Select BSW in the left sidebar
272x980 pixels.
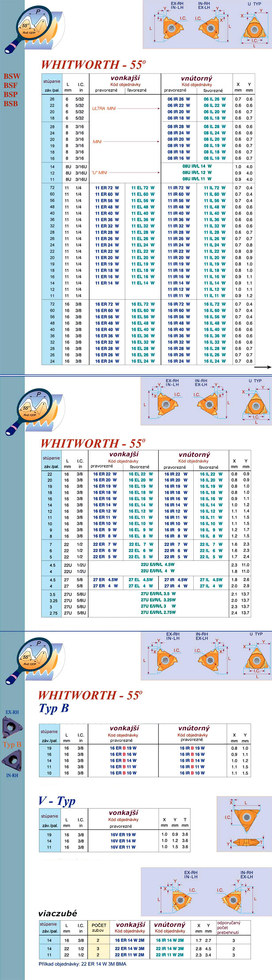(12, 76)
